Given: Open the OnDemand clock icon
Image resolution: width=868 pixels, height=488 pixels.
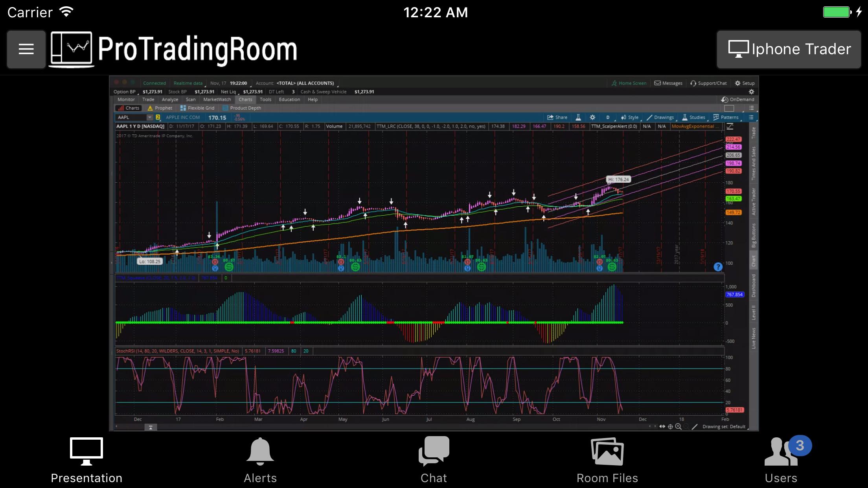Looking at the screenshot, I should click(725, 99).
